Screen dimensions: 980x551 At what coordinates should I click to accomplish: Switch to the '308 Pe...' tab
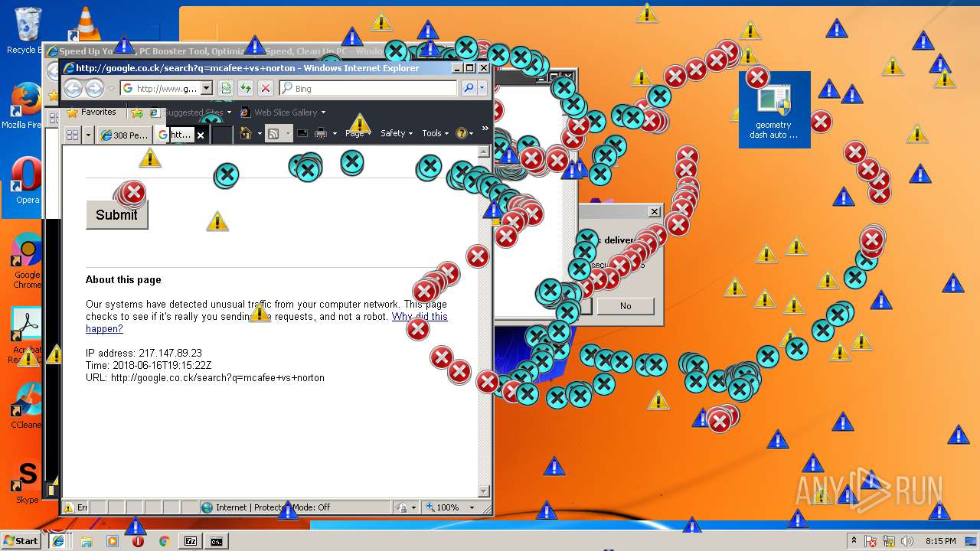tap(124, 135)
